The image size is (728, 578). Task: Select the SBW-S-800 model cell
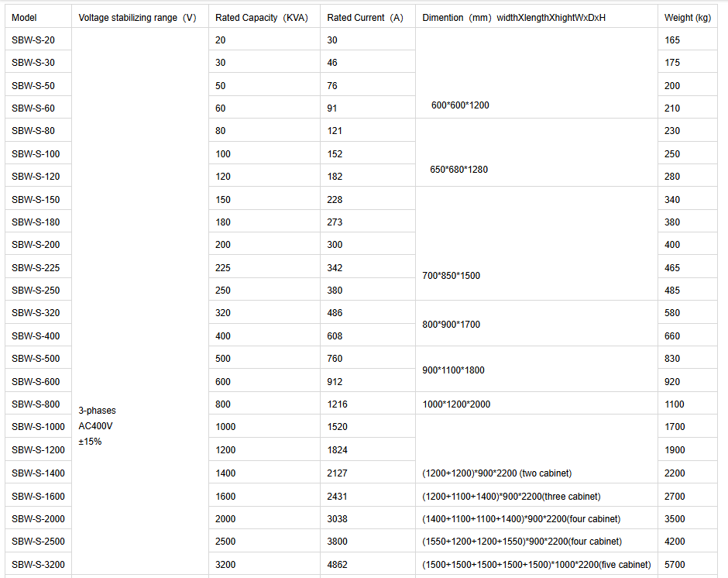(38, 404)
